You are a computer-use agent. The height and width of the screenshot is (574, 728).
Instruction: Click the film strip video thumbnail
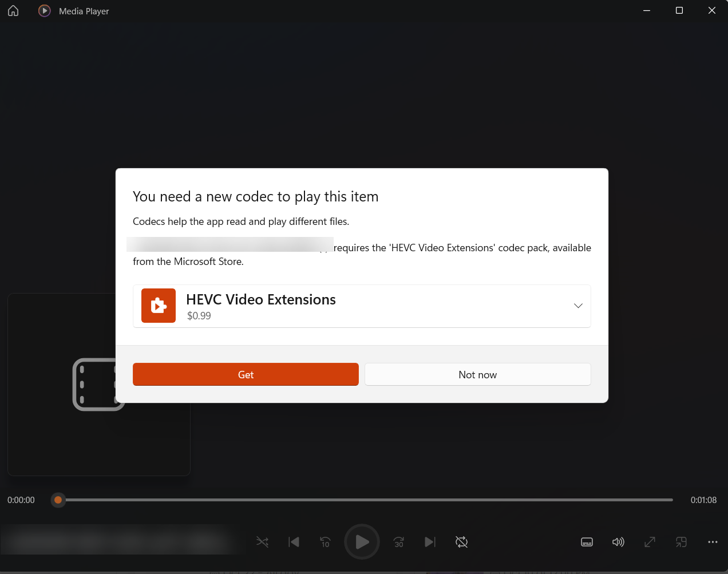(98, 384)
